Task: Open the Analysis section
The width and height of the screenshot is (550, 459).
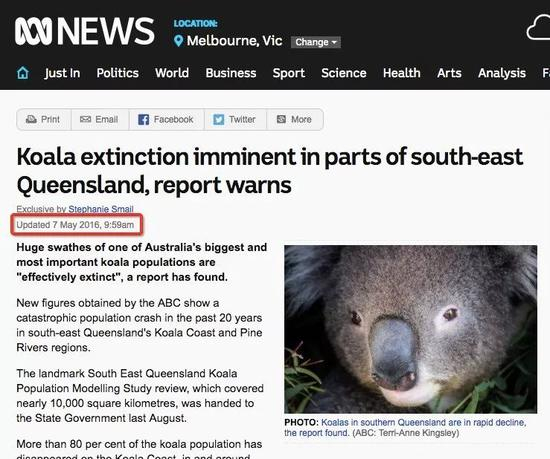Action: pyautogui.click(x=502, y=73)
